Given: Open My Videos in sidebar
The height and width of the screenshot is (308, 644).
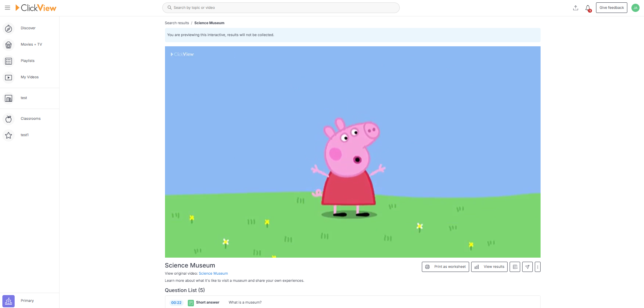Looking at the screenshot, I should pos(30,77).
